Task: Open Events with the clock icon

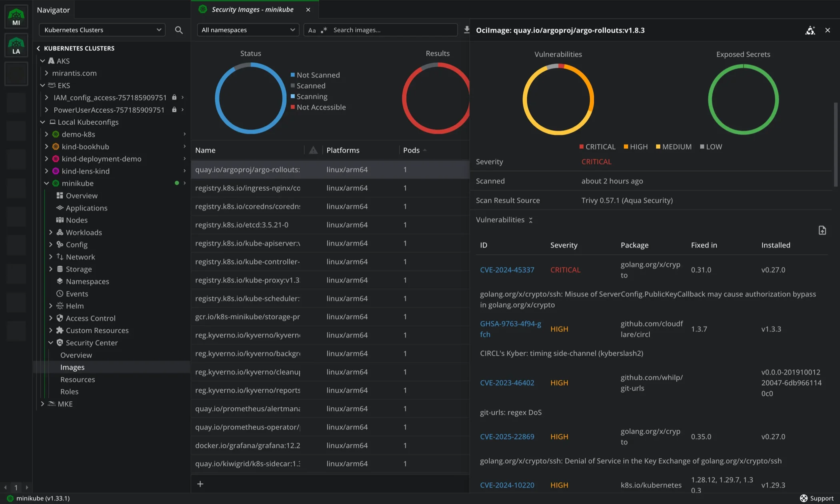Action: [60, 294]
